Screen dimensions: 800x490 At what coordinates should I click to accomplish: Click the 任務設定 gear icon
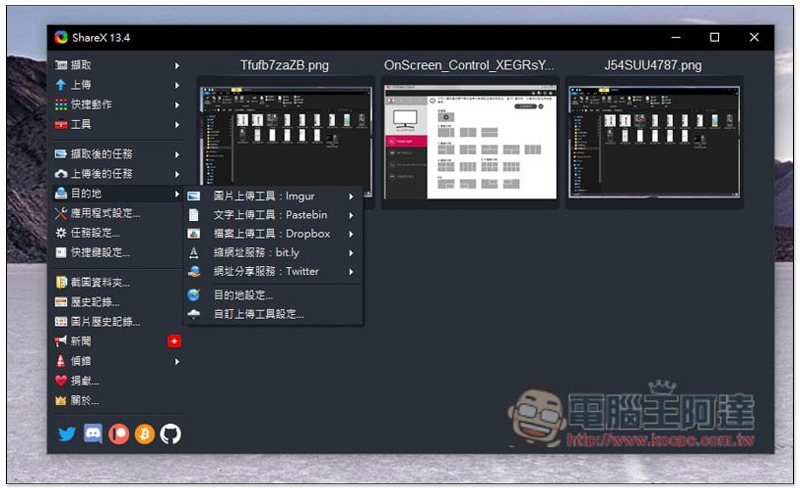click(x=61, y=233)
